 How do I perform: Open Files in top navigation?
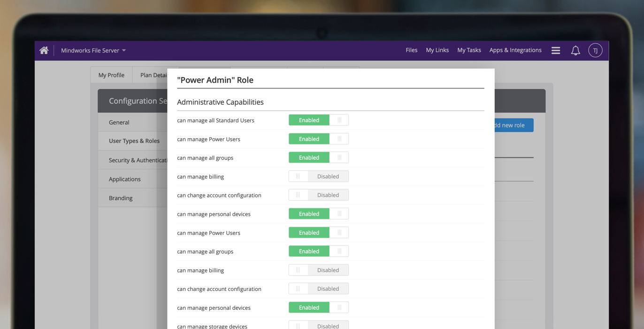click(411, 50)
